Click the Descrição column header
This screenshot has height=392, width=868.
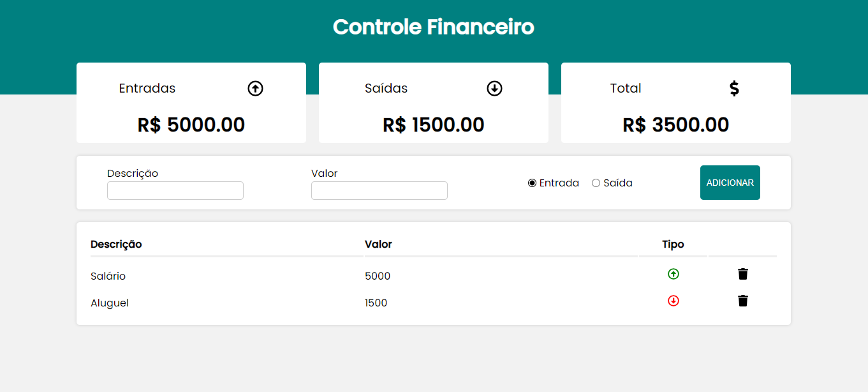[117, 244]
